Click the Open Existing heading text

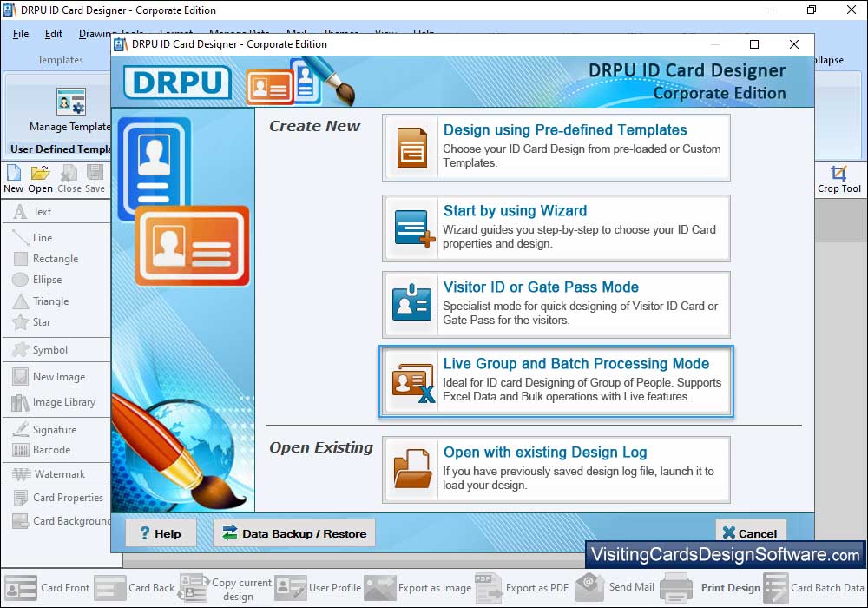coord(321,447)
